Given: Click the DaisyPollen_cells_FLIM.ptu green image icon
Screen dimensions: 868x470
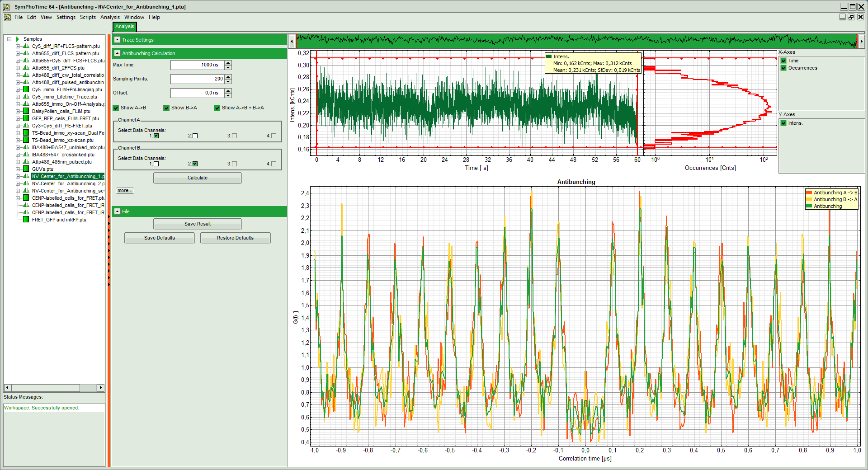Looking at the screenshot, I should (26, 111).
